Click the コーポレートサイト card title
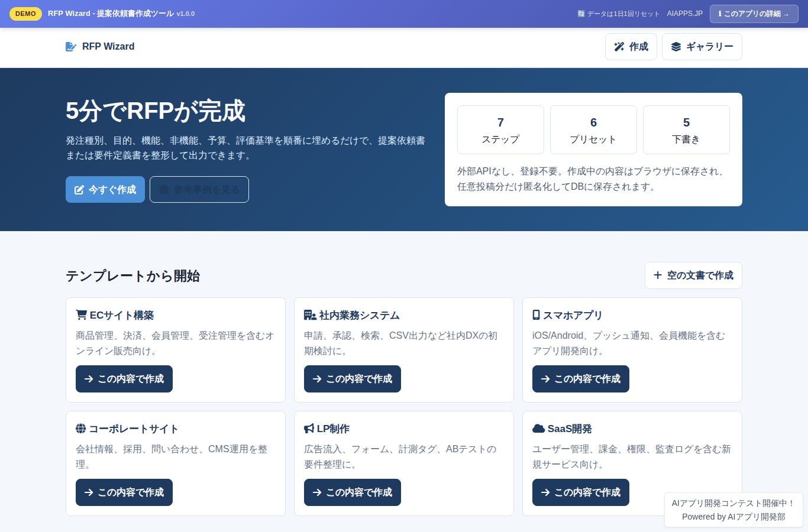 tap(133, 429)
